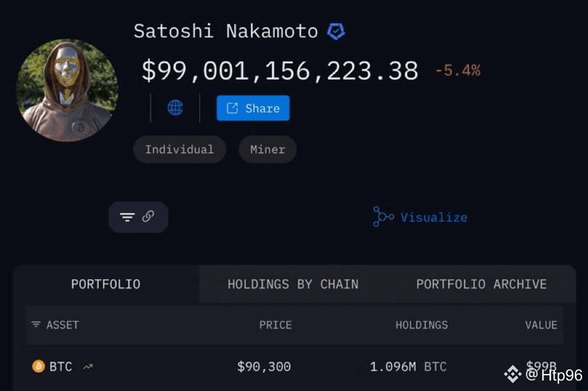Click the chain link icon
This screenshot has width=588, height=391.
point(148,217)
